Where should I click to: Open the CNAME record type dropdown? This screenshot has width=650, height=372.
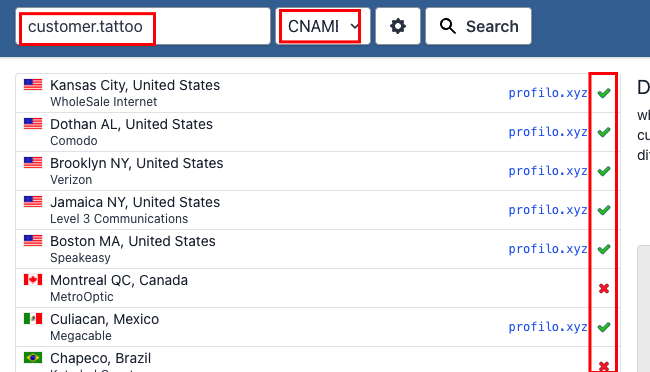[x=323, y=26]
